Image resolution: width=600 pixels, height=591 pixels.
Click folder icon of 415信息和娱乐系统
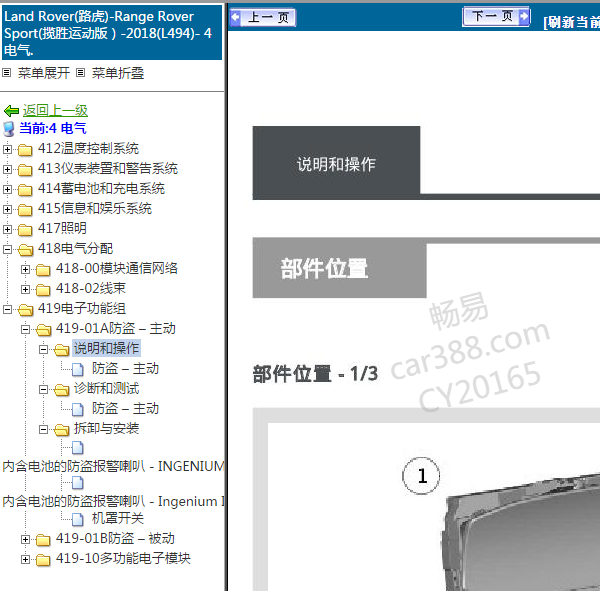coord(25,209)
